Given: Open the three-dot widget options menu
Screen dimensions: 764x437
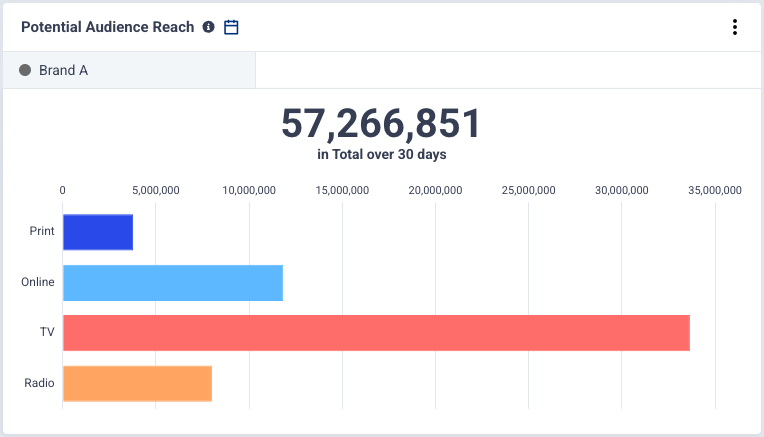Looking at the screenshot, I should pos(735,27).
